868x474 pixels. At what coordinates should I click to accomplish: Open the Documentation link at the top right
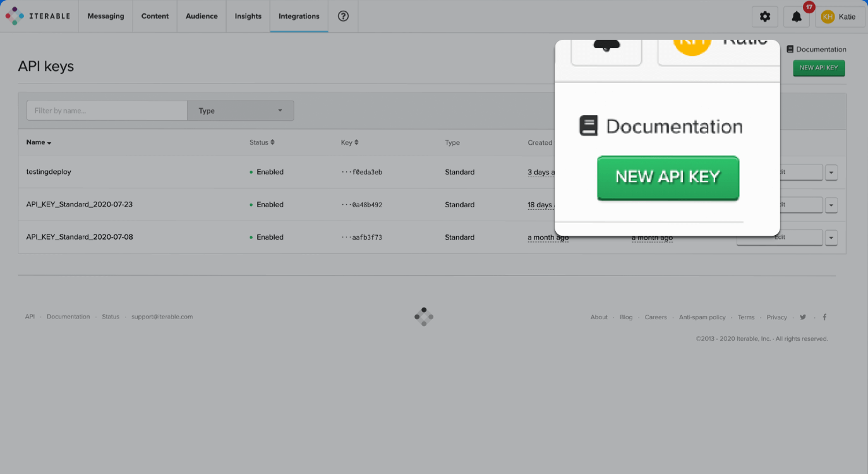click(816, 49)
